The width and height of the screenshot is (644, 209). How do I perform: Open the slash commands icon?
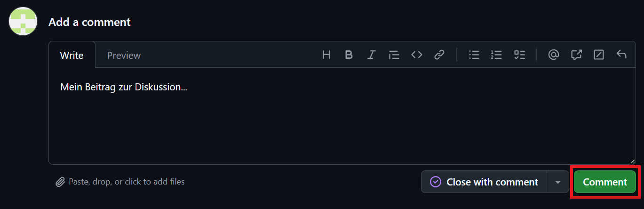599,55
